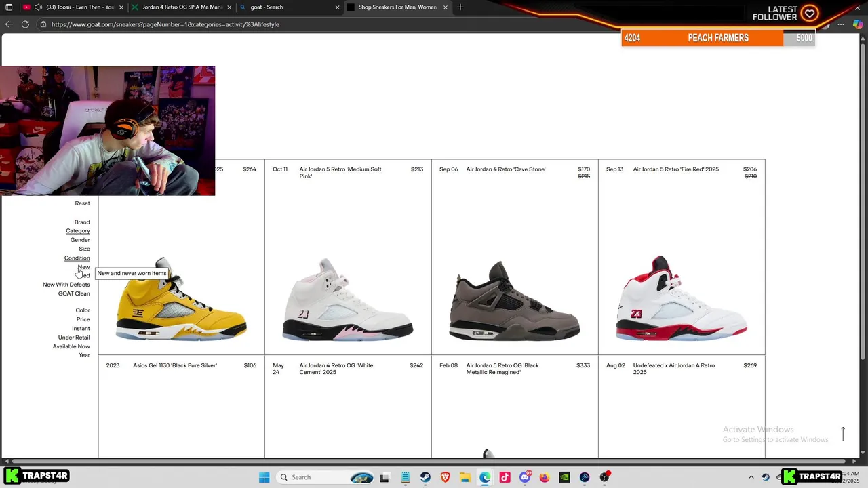This screenshot has width=868, height=488.
Task: Open a new browser tab with plus
Action: coord(460,7)
